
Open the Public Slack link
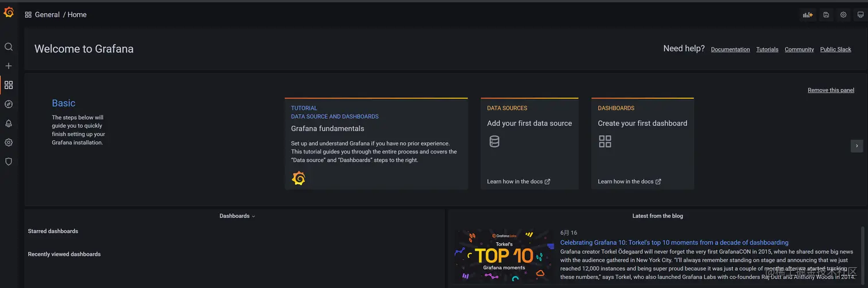pyautogui.click(x=835, y=49)
